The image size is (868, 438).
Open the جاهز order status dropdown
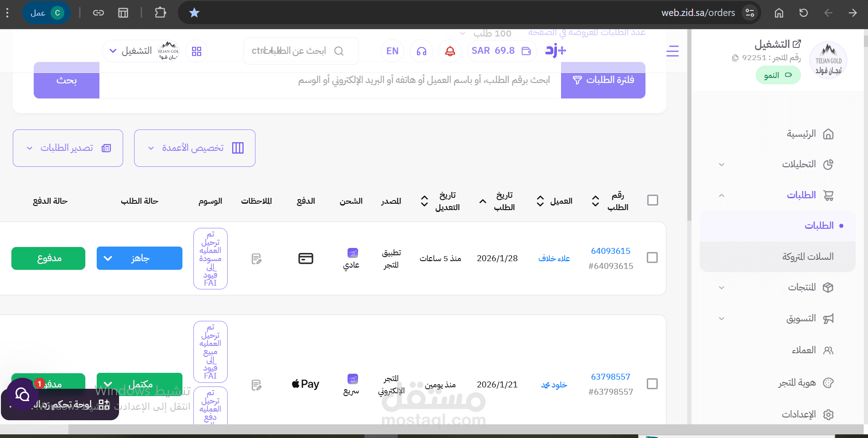coord(139,258)
